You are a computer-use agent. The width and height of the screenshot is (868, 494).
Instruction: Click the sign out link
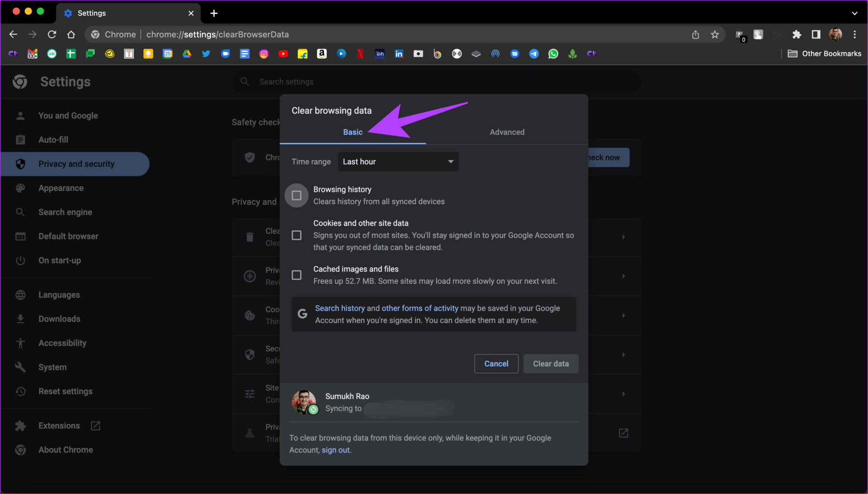click(x=335, y=450)
